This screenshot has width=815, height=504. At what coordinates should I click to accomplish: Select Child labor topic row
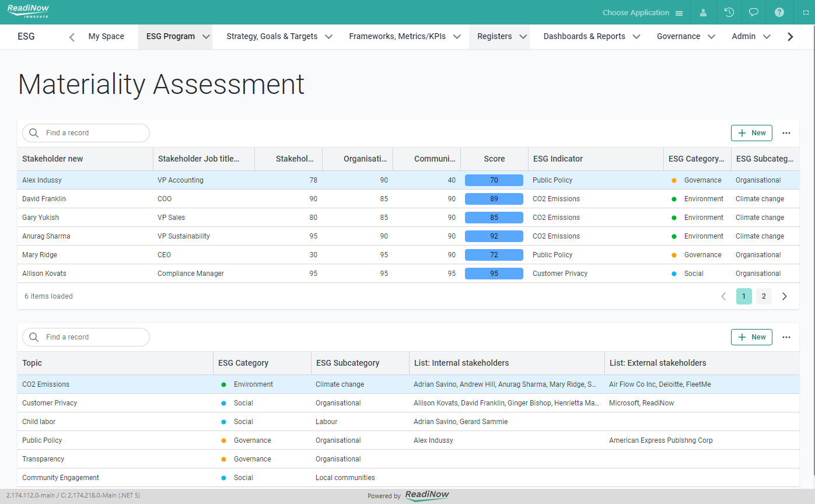click(x=408, y=422)
